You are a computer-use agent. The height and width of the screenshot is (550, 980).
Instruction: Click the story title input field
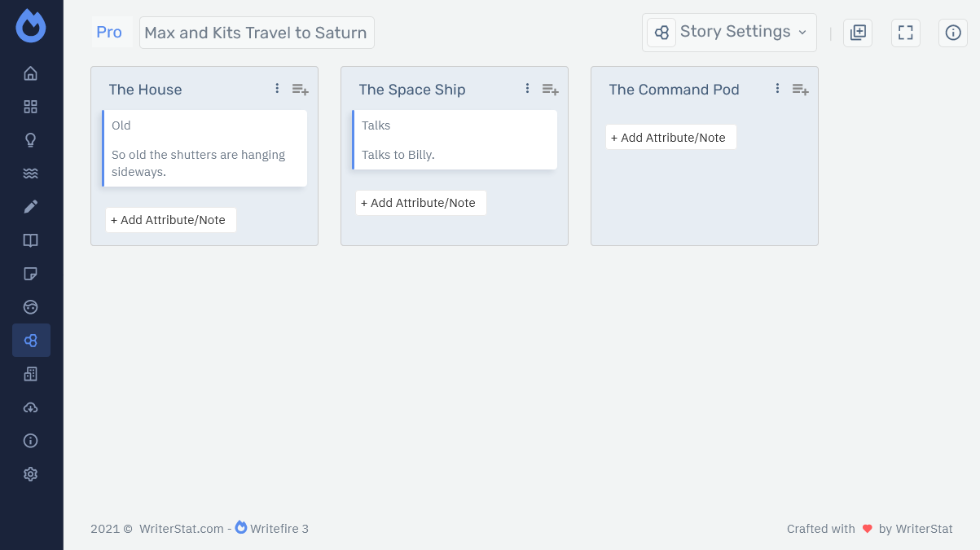(256, 33)
